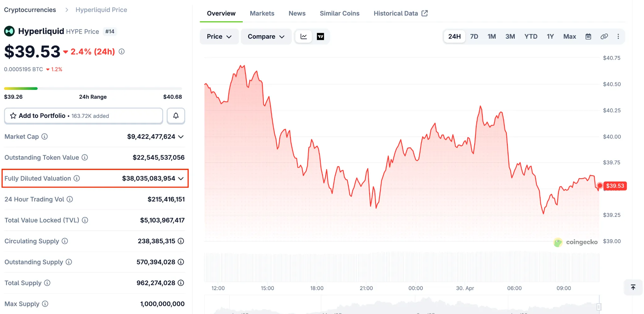Click the Market Cap info icon
Screen dimensions: 644x314
pos(45,136)
